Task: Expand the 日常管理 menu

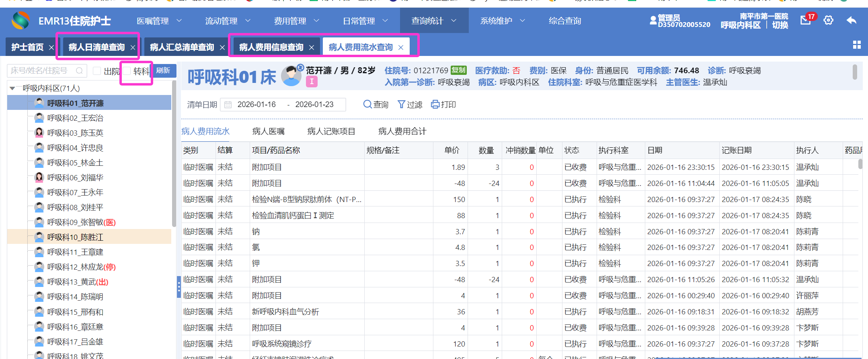Action: (x=365, y=21)
